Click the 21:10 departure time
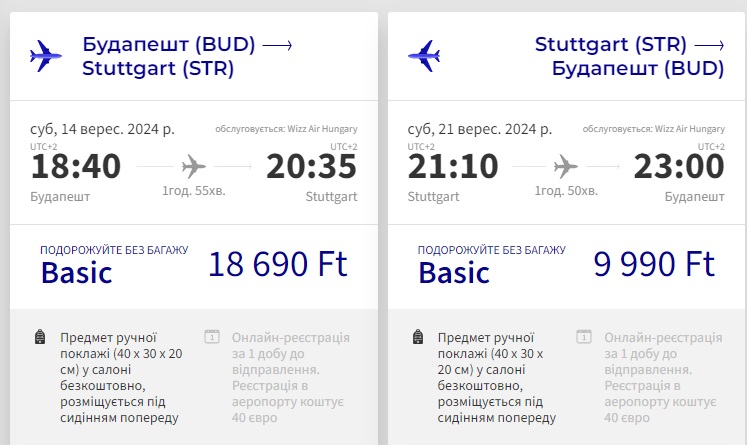The height and width of the screenshot is (445, 747). [x=453, y=167]
